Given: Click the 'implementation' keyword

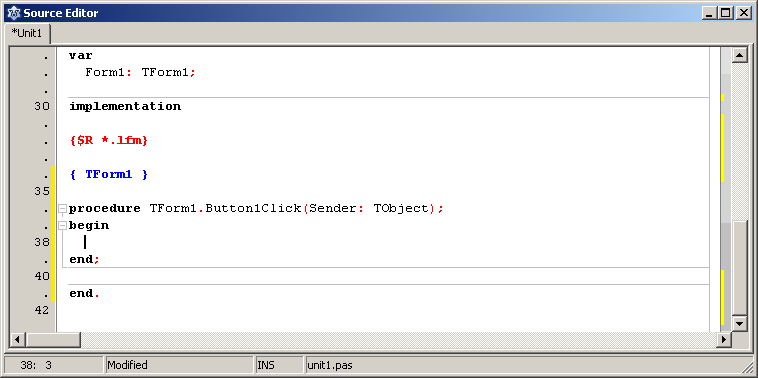Looking at the screenshot, I should (125, 106).
